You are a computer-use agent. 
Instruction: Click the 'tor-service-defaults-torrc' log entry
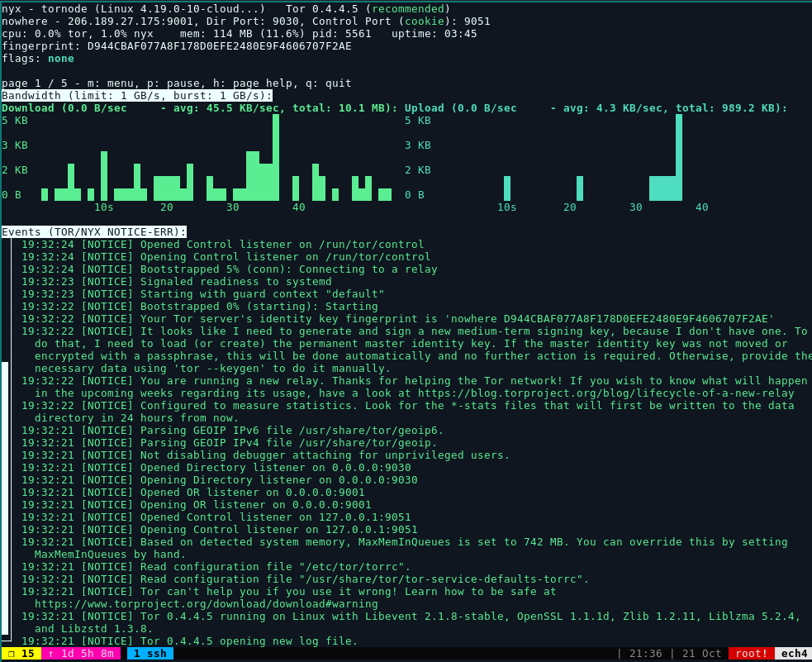point(306,579)
